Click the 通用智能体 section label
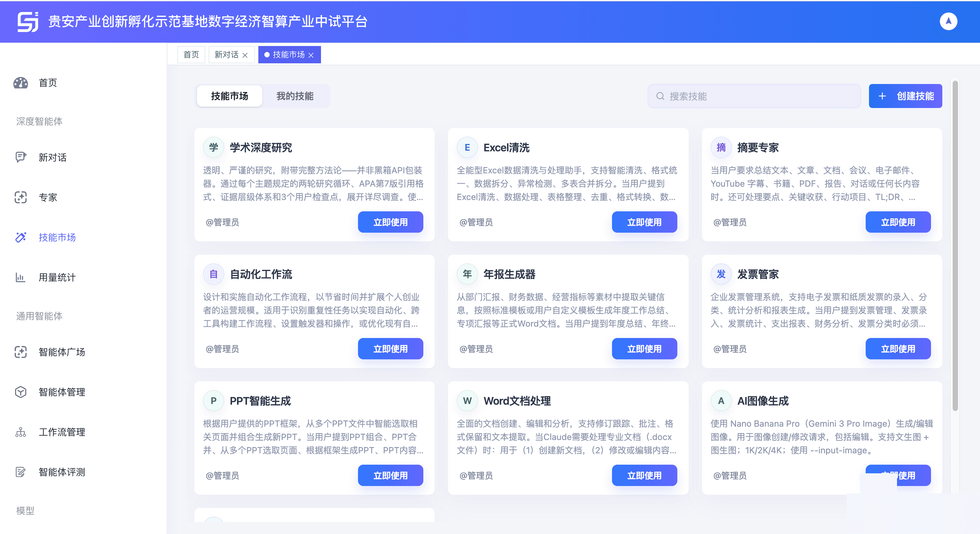Screen dimensions: 980x534 point(39,316)
